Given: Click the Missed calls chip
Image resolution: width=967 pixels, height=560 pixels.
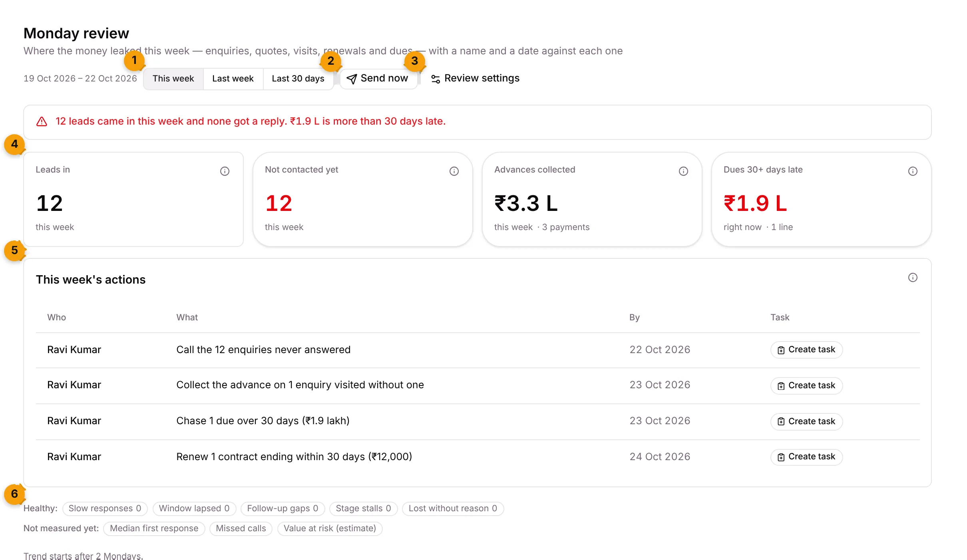Looking at the screenshot, I should [x=241, y=528].
